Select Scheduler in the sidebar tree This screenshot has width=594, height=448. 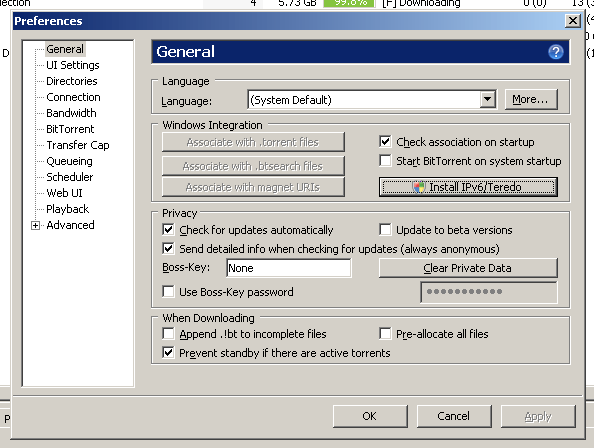click(69, 177)
